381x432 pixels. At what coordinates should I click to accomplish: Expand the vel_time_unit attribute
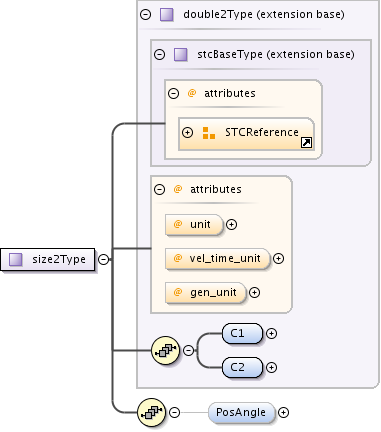pyautogui.click(x=278, y=258)
